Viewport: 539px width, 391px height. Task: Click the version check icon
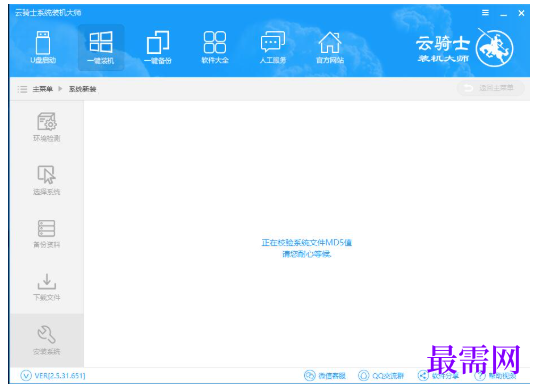[x=26, y=376]
